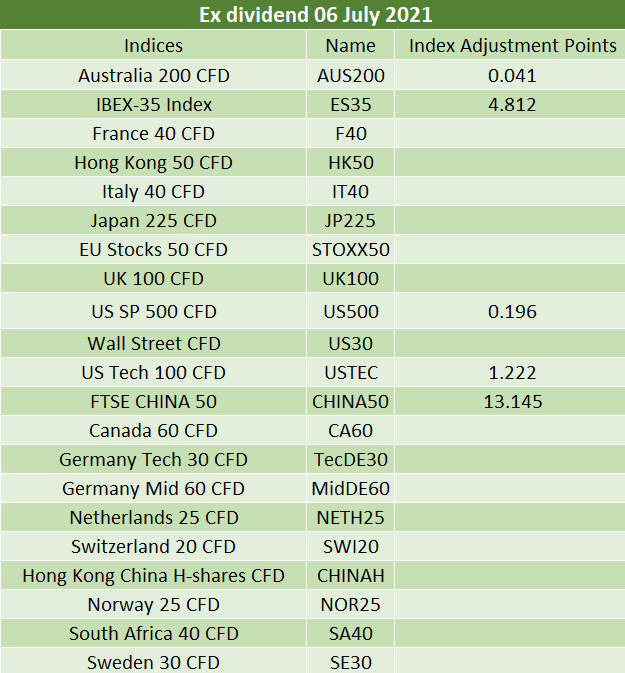Click the empty adjustment cell for NOR25

[x=510, y=604]
